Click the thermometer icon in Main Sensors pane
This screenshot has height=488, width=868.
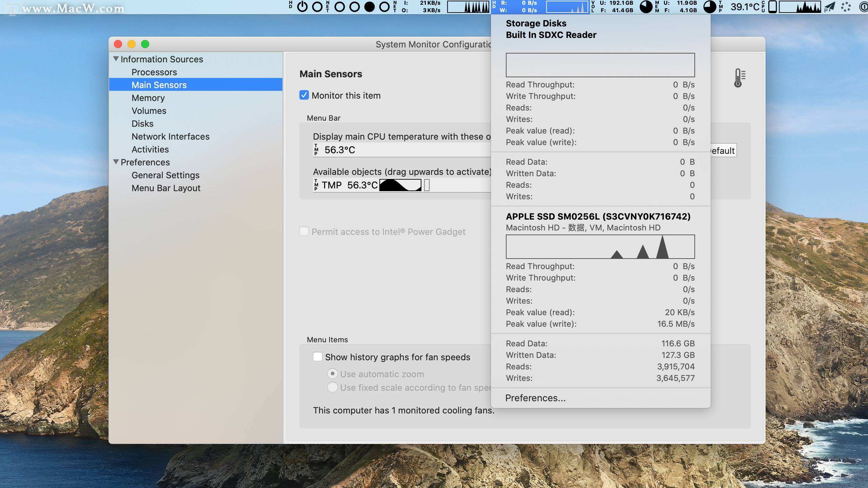[x=739, y=78]
